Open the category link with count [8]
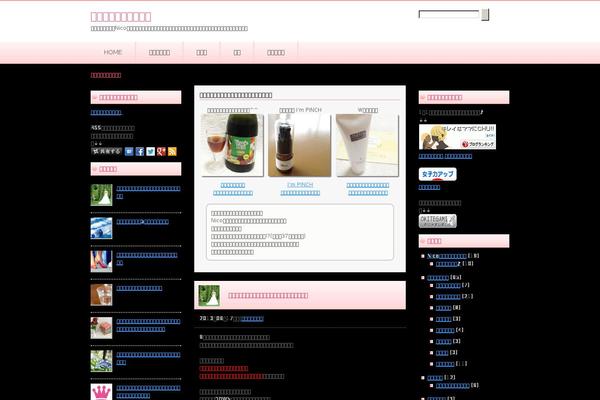Screen dimensions: 600x400 443,308
